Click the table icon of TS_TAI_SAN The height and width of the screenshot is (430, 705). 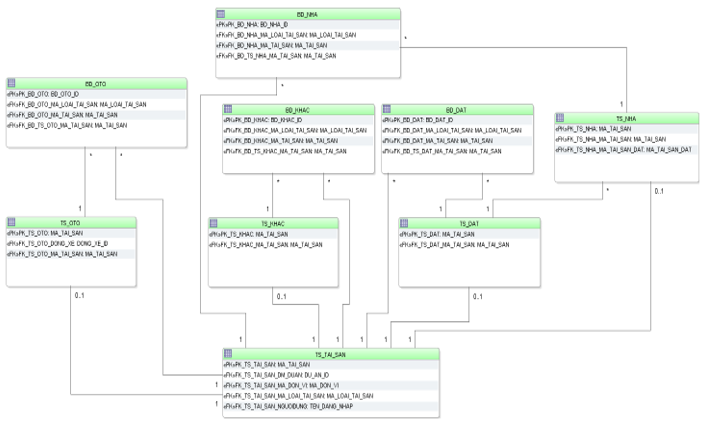point(228,353)
